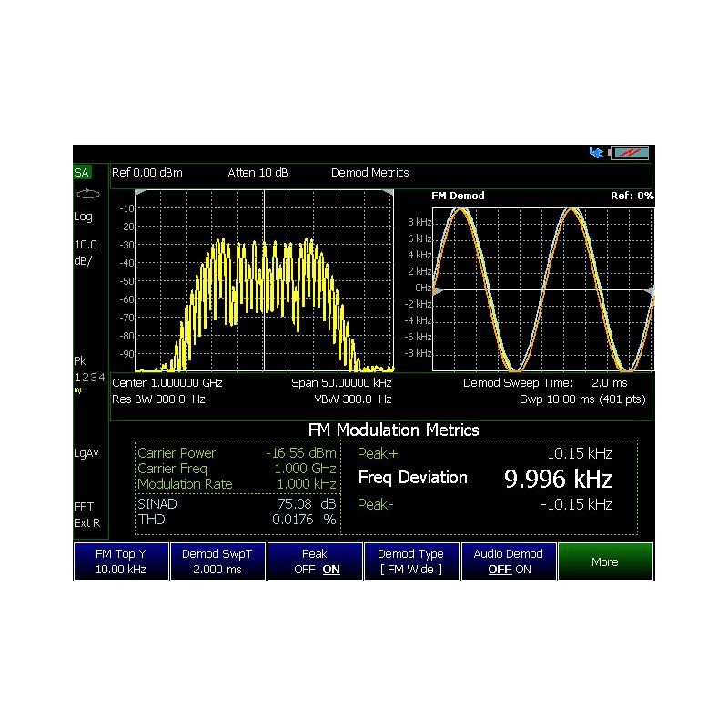Click the 8 kHz axis label

[x=420, y=222]
